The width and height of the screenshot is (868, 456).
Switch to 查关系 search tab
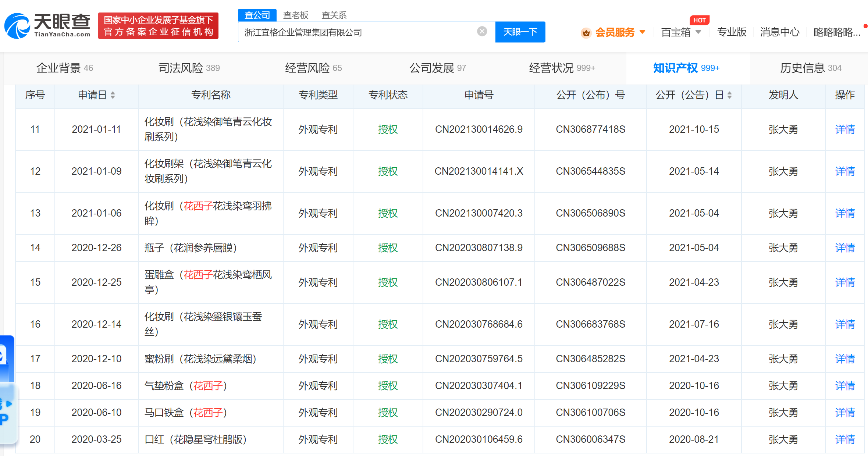(x=334, y=15)
